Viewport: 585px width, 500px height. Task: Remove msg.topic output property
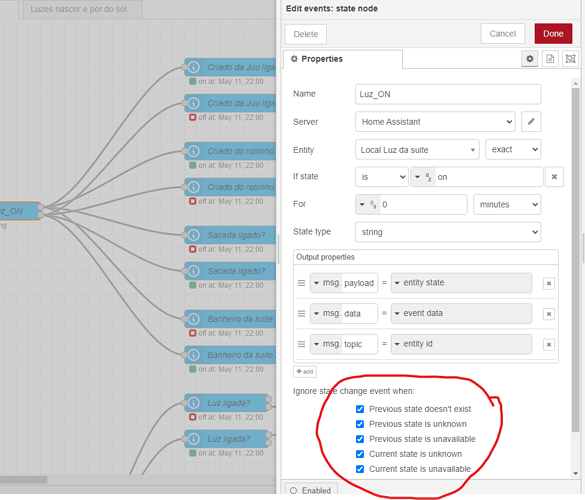[x=549, y=344]
